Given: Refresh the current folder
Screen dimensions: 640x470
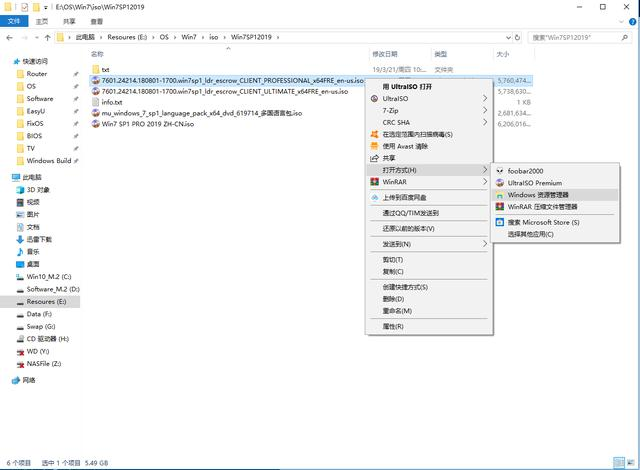Looking at the screenshot, I should [x=517, y=38].
